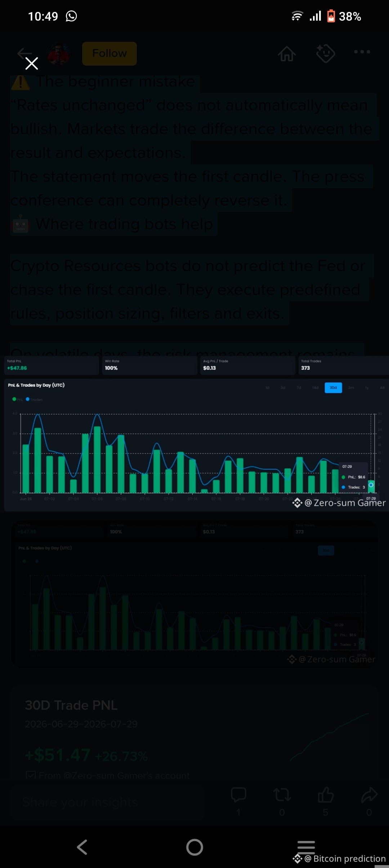389x868 pixels.
Task: Open the smiley tag AI icon
Action: tap(326, 53)
